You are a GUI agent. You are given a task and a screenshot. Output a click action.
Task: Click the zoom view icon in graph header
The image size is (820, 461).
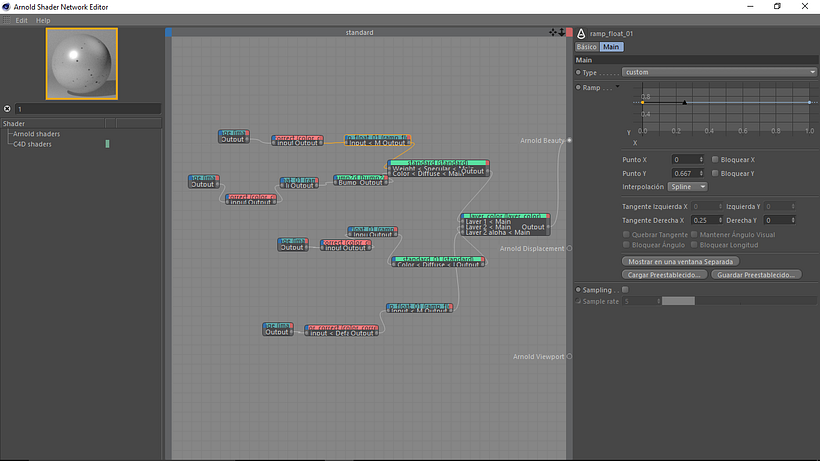[562, 32]
